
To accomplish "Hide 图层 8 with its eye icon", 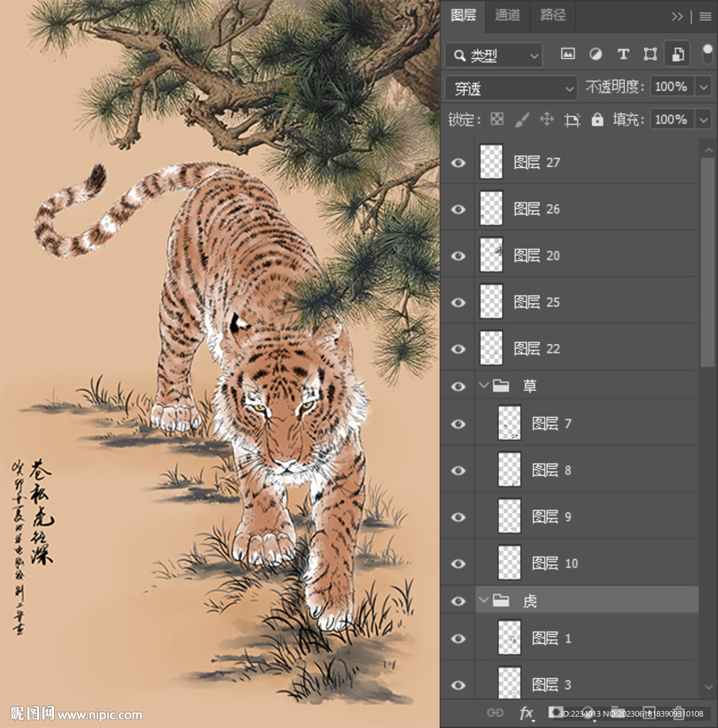I will tap(458, 471).
